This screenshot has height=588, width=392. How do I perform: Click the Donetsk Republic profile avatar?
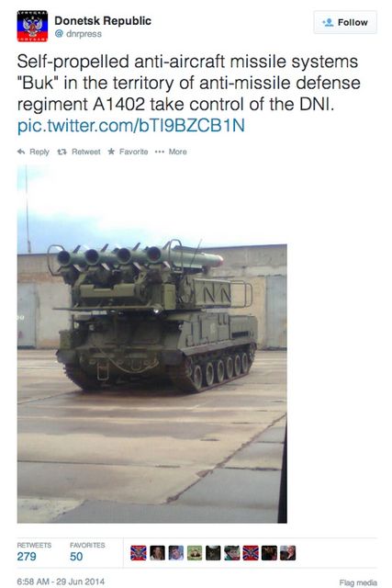(32, 27)
